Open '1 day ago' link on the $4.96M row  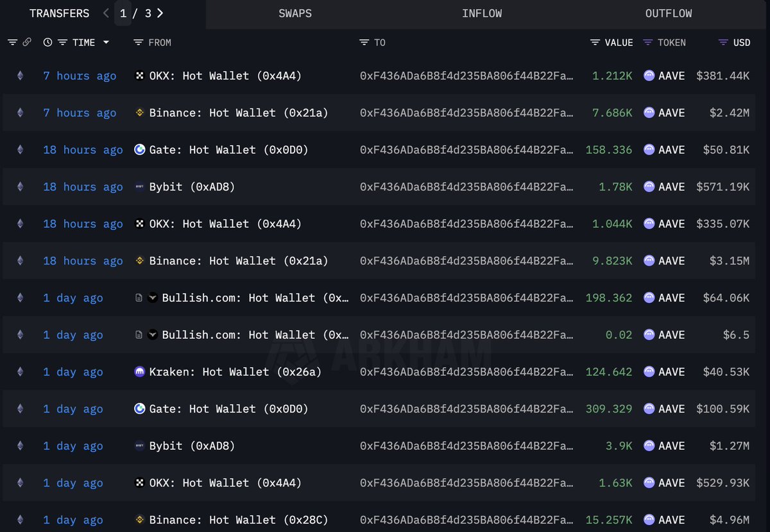pyautogui.click(x=73, y=520)
